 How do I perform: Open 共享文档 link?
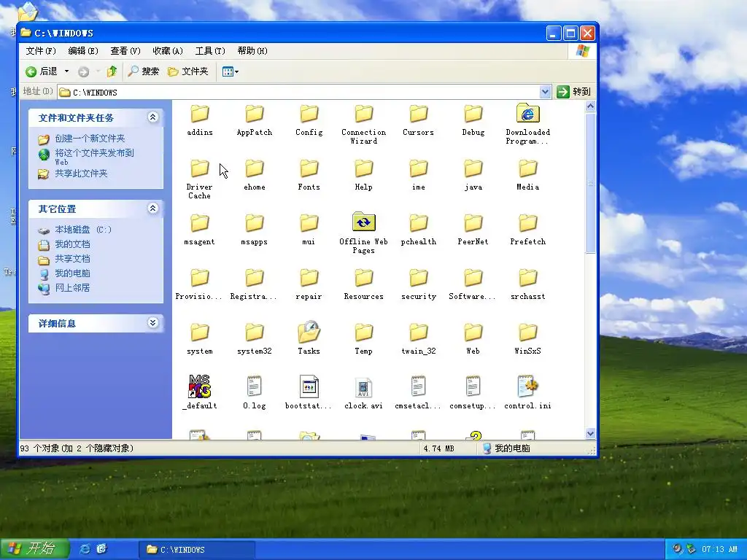click(72, 259)
